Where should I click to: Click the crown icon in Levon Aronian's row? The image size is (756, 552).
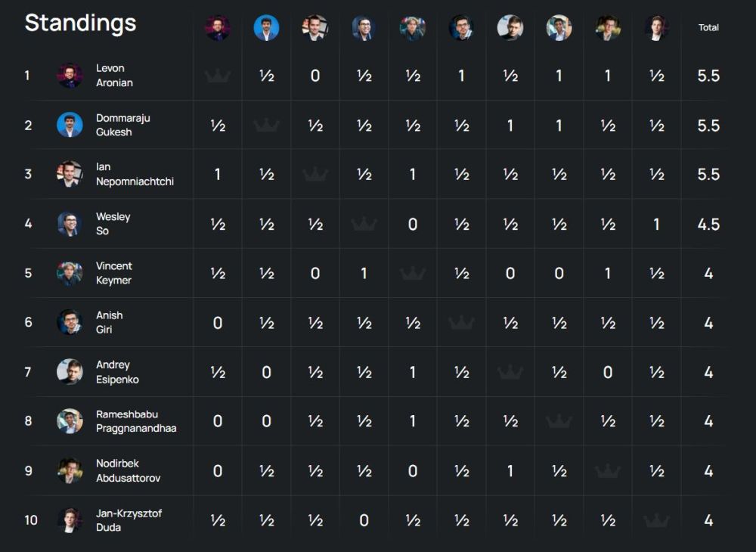(218, 76)
